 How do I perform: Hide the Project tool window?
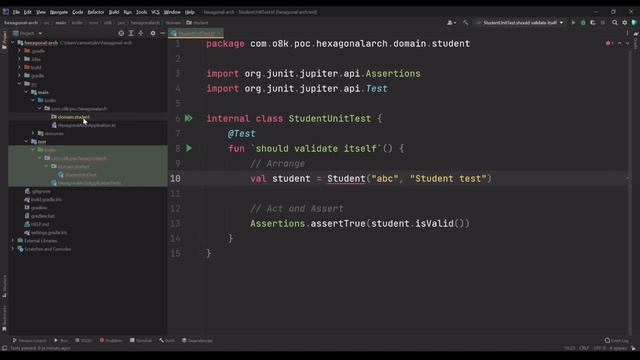[162, 33]
